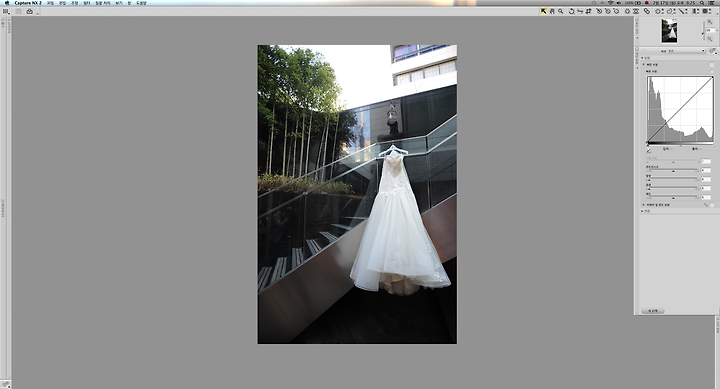Viewport: 720px width, 389px height.
Task: Select the Auto Retouch Brush tool
Action: pos(647,11)
